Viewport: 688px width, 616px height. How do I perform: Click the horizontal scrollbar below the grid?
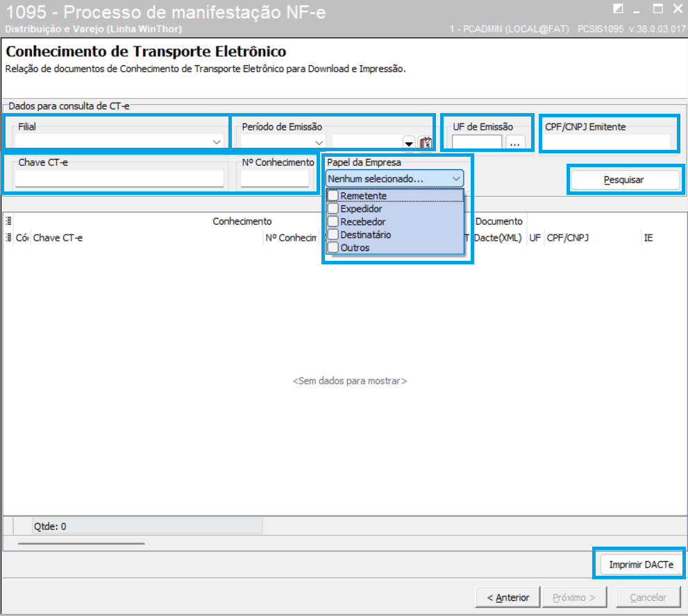pos(81,544)
